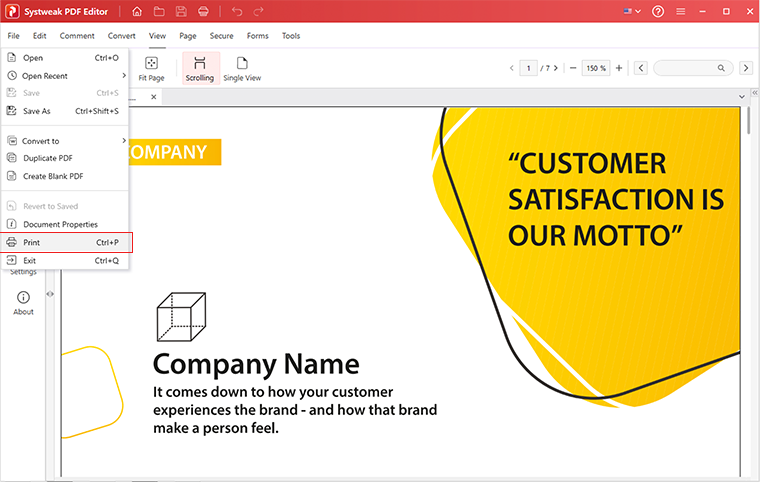This screenshot has width=760, height=482.
Task: Open the Comment menu
Action: [x=77, y=36]
